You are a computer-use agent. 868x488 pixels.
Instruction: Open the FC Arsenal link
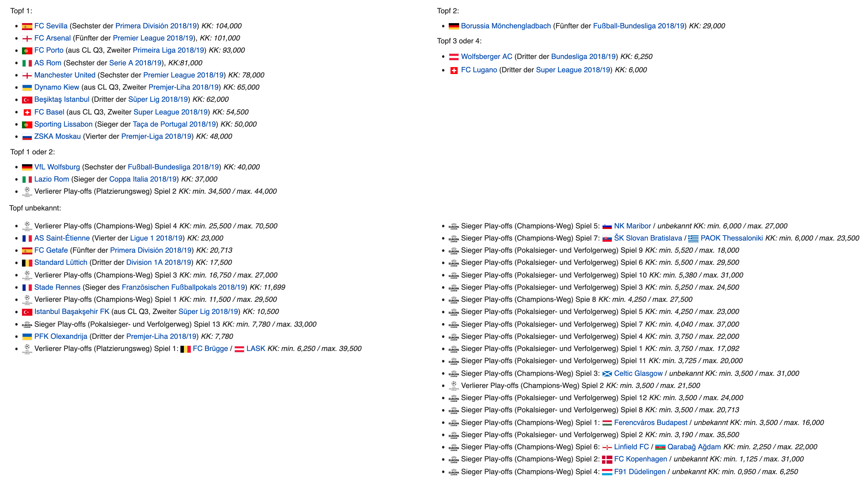tap(52, 38)
